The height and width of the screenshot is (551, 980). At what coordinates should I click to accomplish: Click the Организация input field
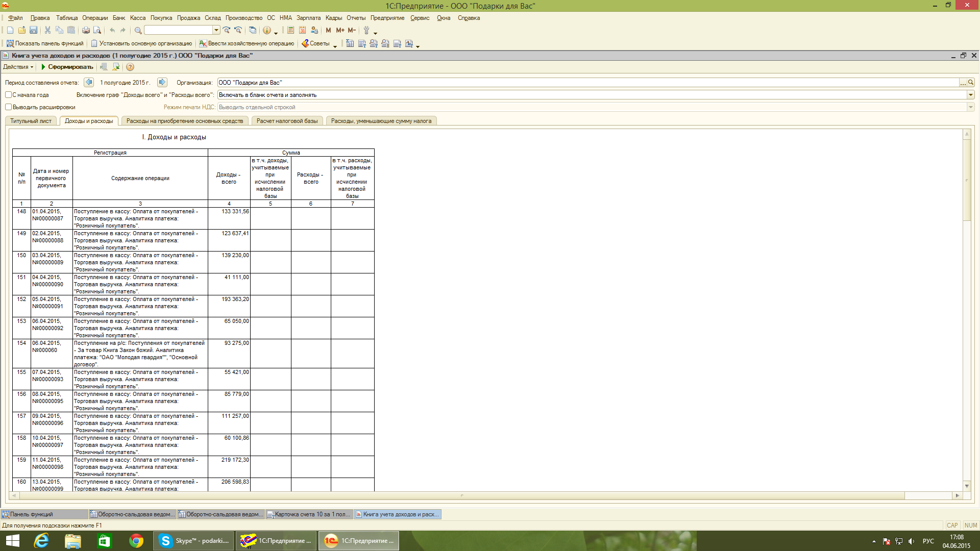pos(587,83)
